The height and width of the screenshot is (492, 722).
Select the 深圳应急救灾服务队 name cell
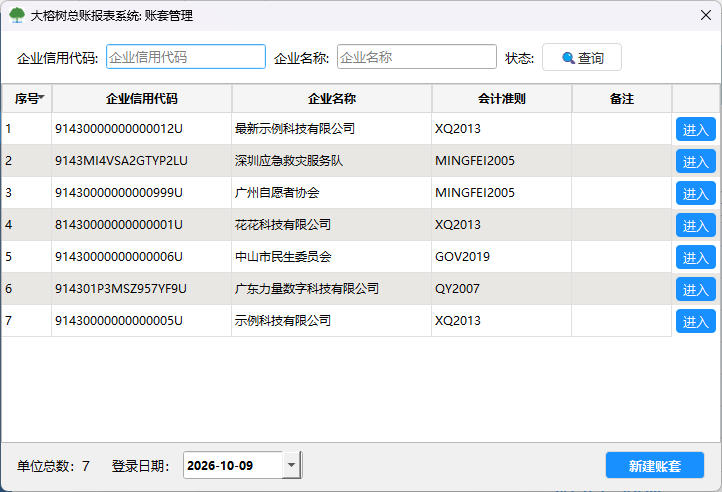tap(332, 160)
